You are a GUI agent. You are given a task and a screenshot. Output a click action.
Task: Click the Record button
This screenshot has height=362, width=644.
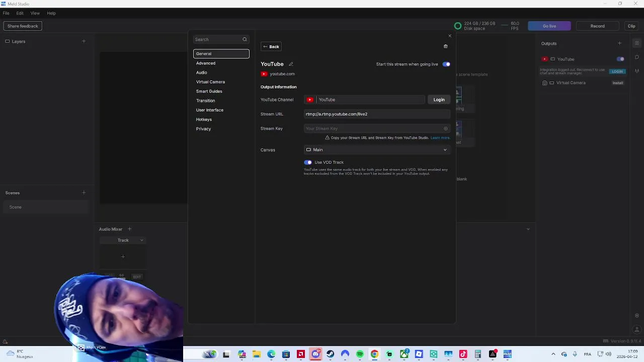598,26
